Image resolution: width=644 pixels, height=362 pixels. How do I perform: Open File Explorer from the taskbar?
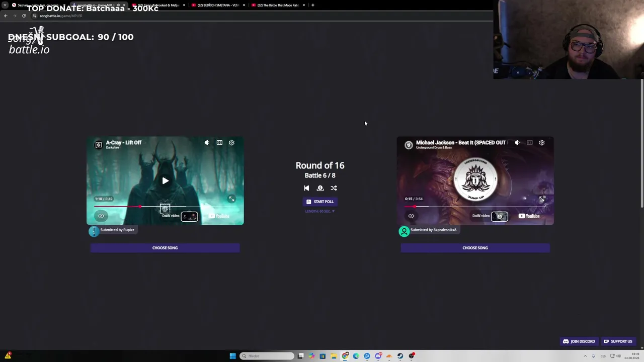click(x=334, y=356)
